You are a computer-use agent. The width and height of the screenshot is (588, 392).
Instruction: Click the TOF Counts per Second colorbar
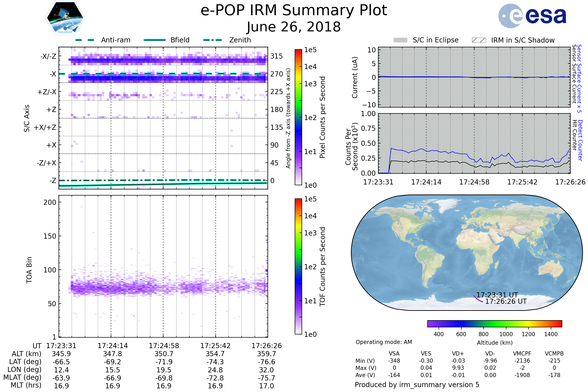click(298, 266)
